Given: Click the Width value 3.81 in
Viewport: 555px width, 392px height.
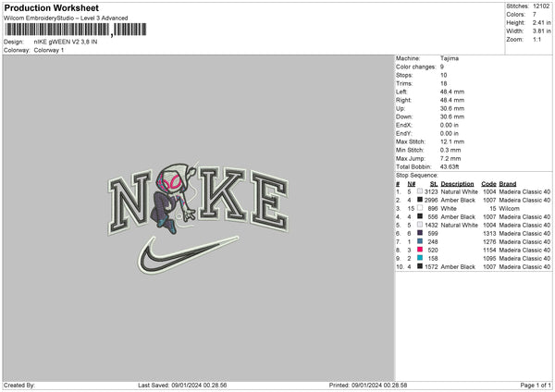Looking at the screenshot, I should 541,31.
